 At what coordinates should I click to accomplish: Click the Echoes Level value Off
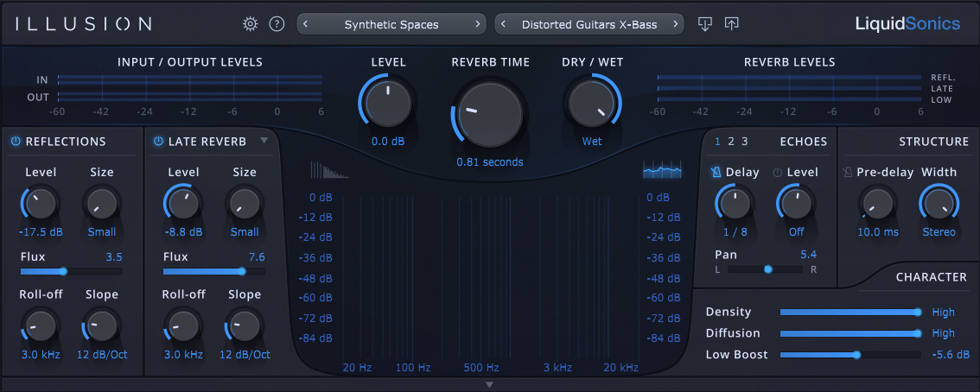click(796, 232)
